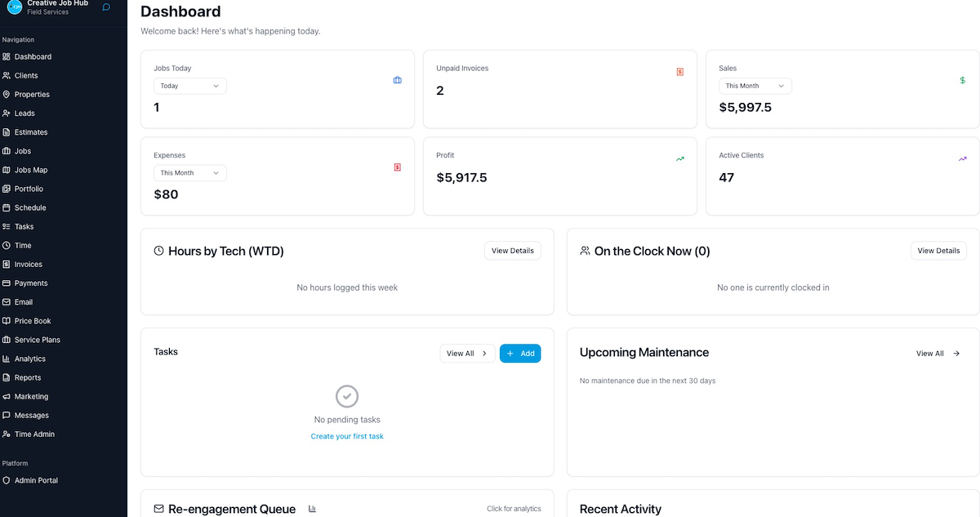Viewport: 980px width, 517px height.
Task: Open the Expenses This Month selector
Action: coord(189,172)
